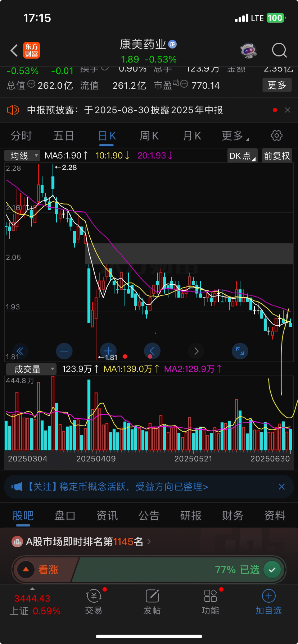Open the 功能 grid icon
This screenshot has width=298, height=644.
(211, 596)
